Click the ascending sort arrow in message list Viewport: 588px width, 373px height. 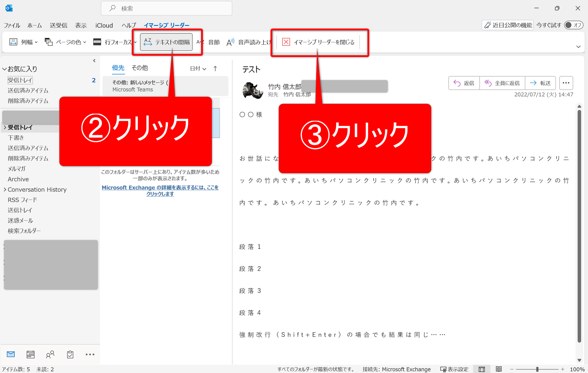coord(215,69)
